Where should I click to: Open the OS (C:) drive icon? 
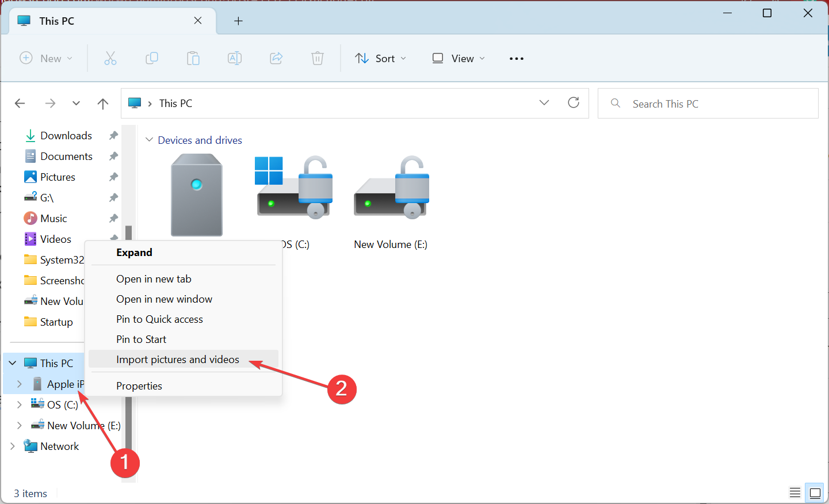[294, 188]
